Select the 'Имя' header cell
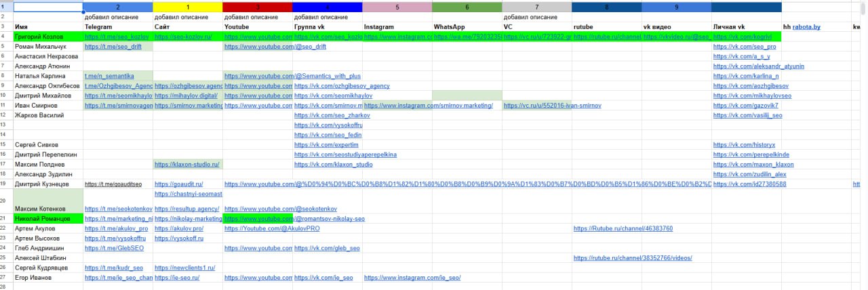868x290 pixels. [48, 26]
